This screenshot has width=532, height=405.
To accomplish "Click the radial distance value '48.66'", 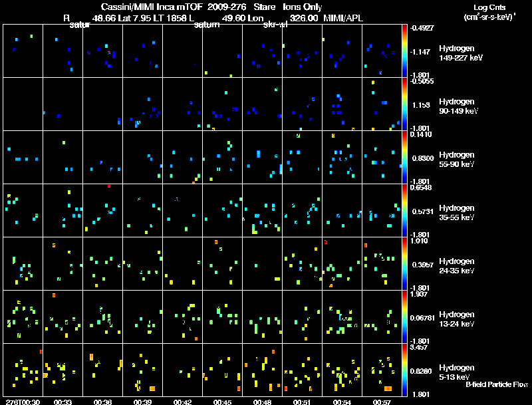I will coord(104,18).
